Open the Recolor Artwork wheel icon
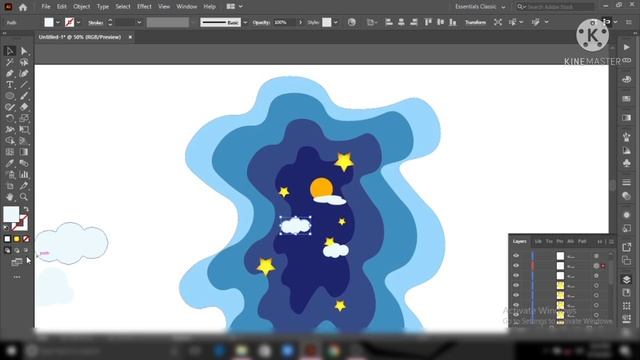 (x=351, y=22)
